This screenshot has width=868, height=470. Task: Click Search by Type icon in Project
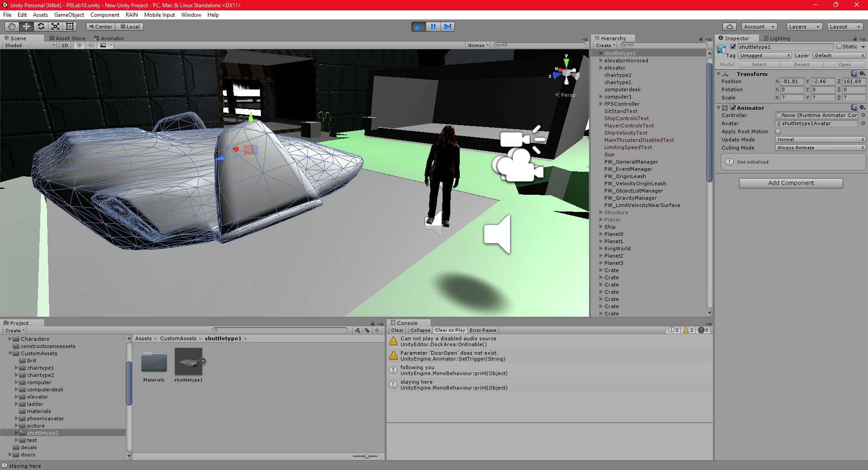pos(358,330)
